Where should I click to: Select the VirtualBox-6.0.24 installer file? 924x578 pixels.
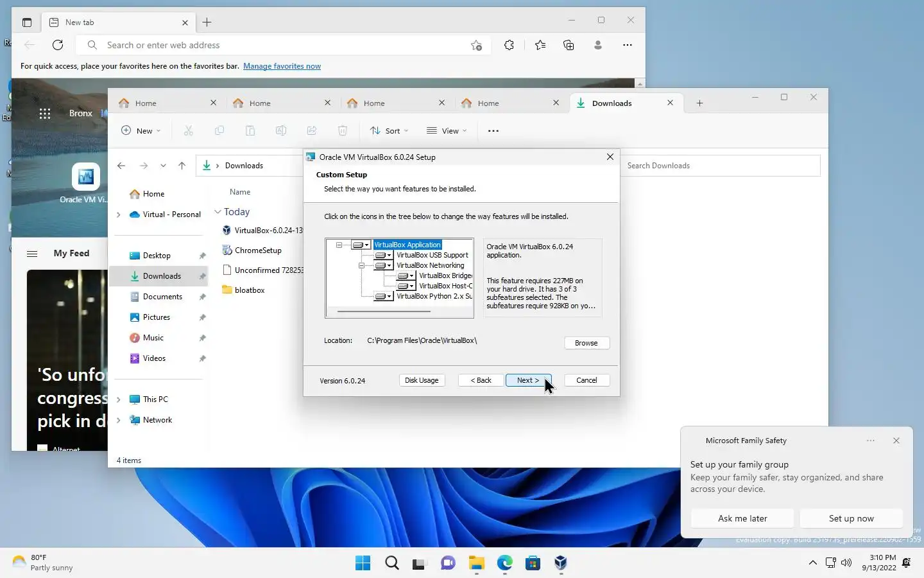(x=262, y=230)
